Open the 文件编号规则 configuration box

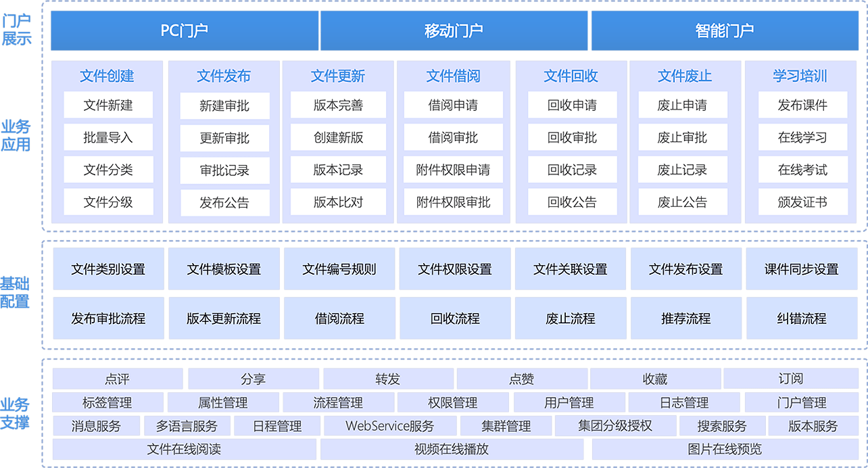click(339, 269)
